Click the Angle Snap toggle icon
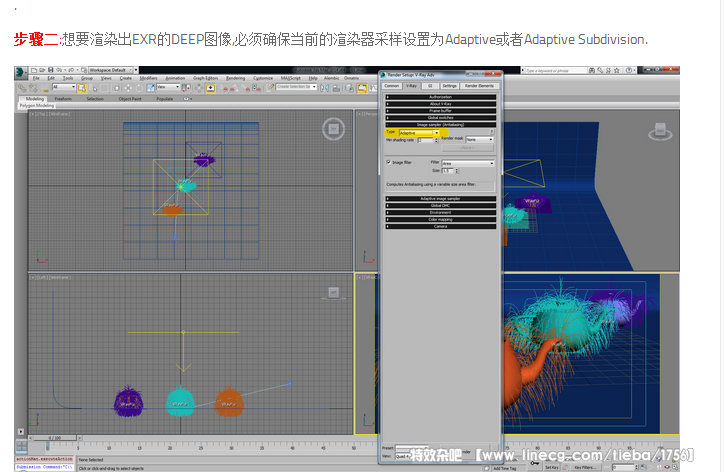Screen dimensions: 724x472 click(x=234, y=88)
